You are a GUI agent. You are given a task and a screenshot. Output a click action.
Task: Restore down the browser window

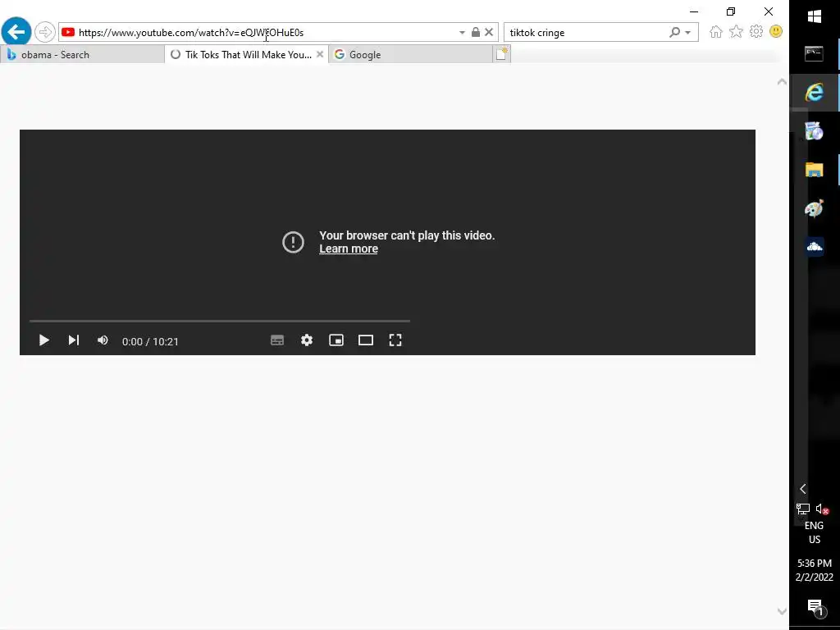[x=731, y=11]
